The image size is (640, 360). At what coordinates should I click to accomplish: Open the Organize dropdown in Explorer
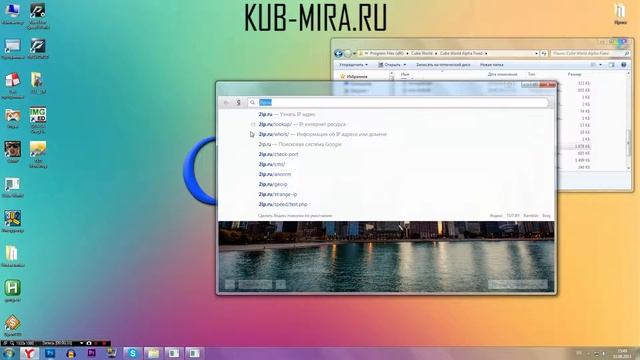pos(353,65)
